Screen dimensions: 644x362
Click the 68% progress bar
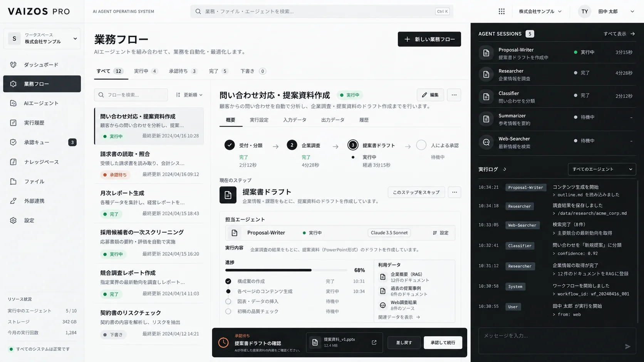[286, 270]
